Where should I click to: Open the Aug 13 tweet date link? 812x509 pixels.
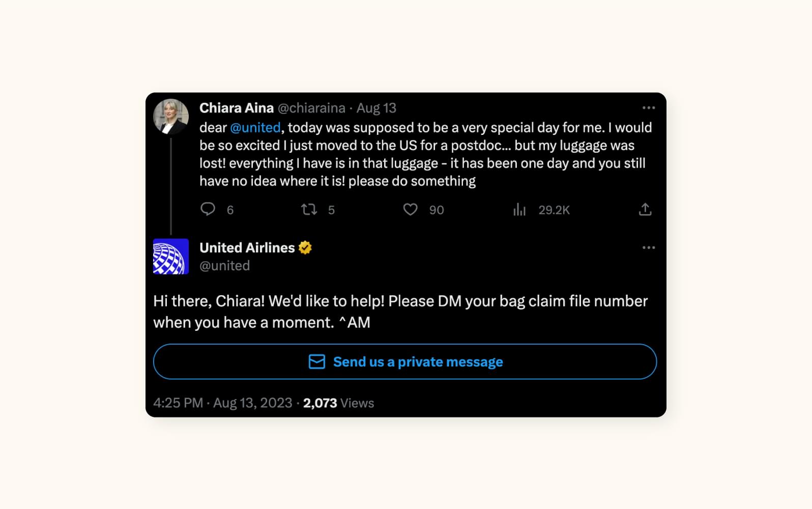(x=376, y=108)
